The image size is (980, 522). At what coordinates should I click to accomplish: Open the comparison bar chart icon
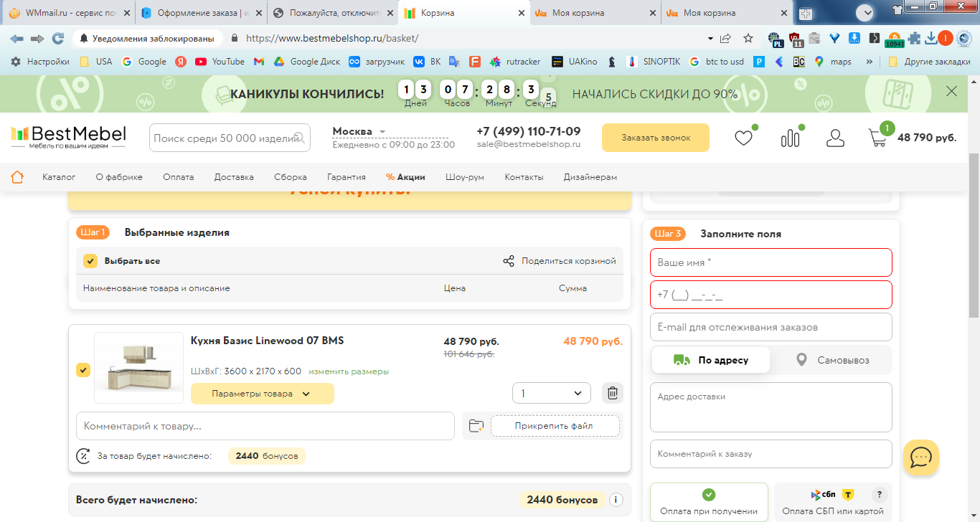790,138
